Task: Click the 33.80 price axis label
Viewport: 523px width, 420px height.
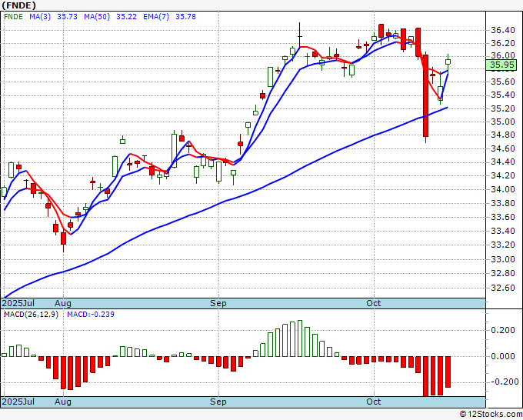Action: [x=503, y=203]
